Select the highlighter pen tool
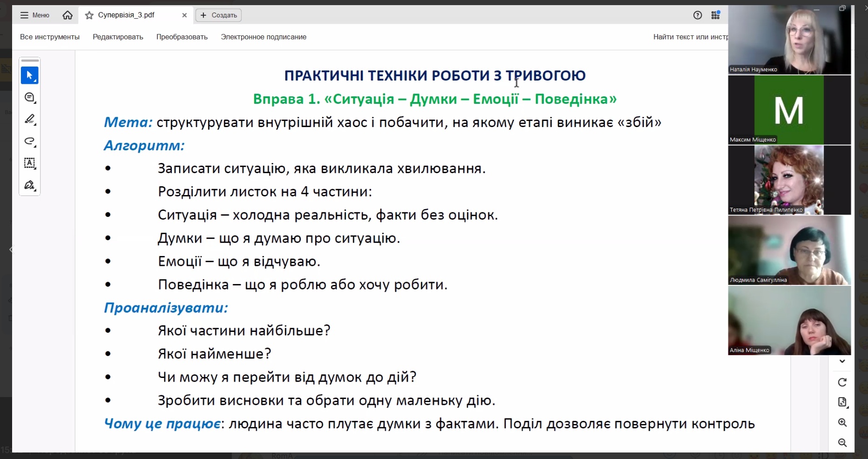Screen dimensions: 868x459 pos(29,120)
